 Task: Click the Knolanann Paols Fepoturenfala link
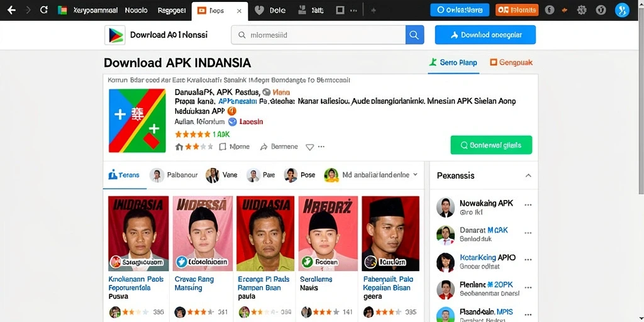tap(136, 284)
